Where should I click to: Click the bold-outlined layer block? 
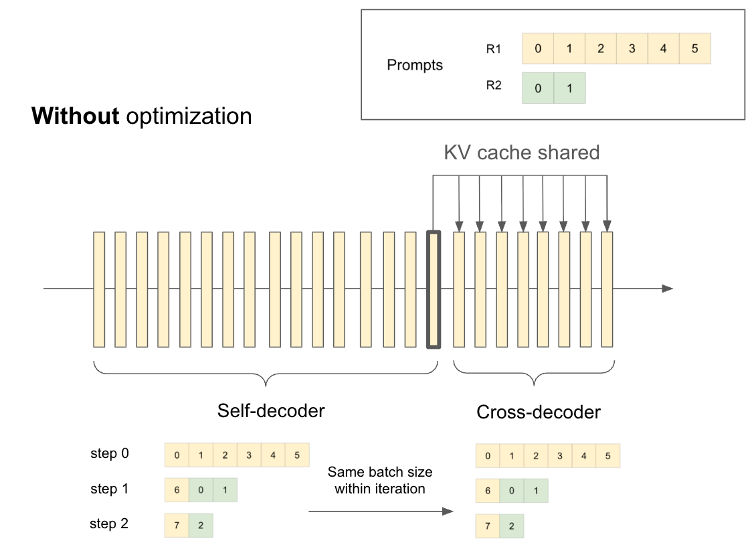coord(434,289)
